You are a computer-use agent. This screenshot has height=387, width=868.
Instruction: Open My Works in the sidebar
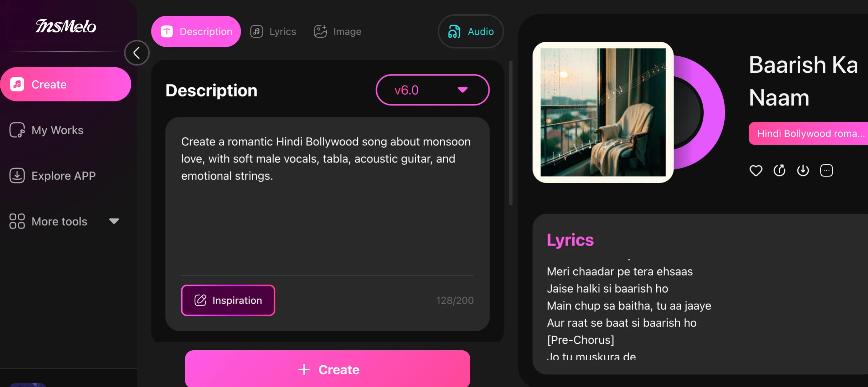[46, 130]
